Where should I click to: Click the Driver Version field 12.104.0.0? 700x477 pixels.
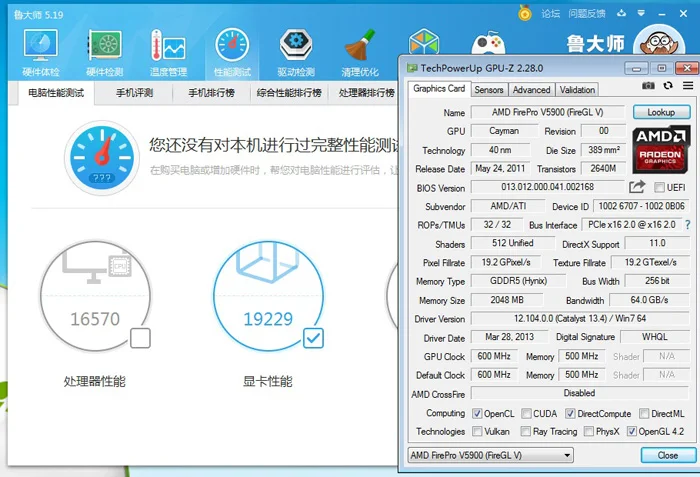click(580, 318)
